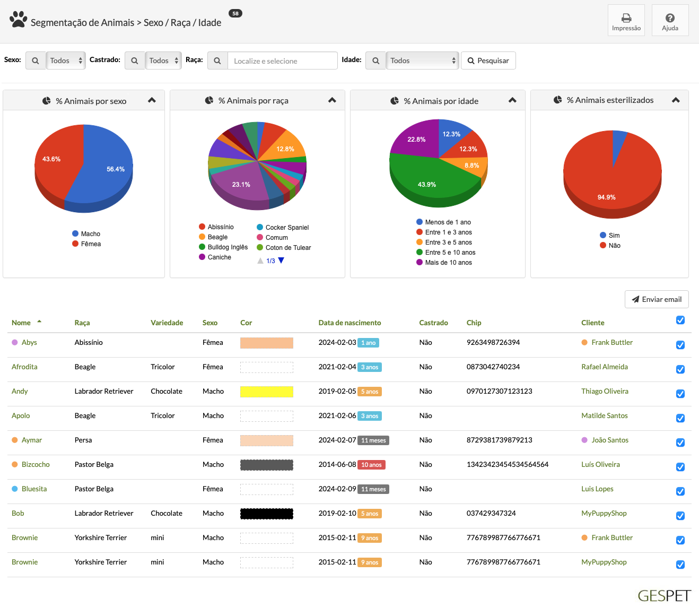699x616 pixels.
Task: Go to next legend page arrow in raça chart
Action: click(281, 261)
